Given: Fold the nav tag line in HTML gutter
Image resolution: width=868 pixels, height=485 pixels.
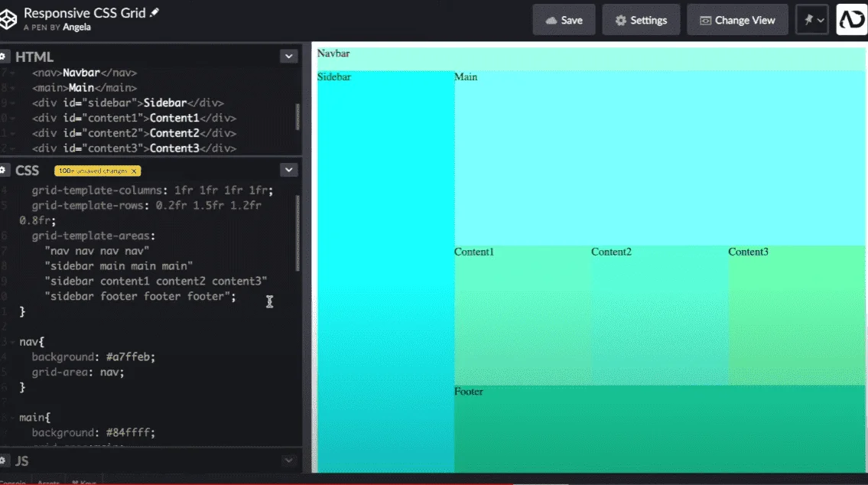Looking at the screenshot, I should [12, 73].
